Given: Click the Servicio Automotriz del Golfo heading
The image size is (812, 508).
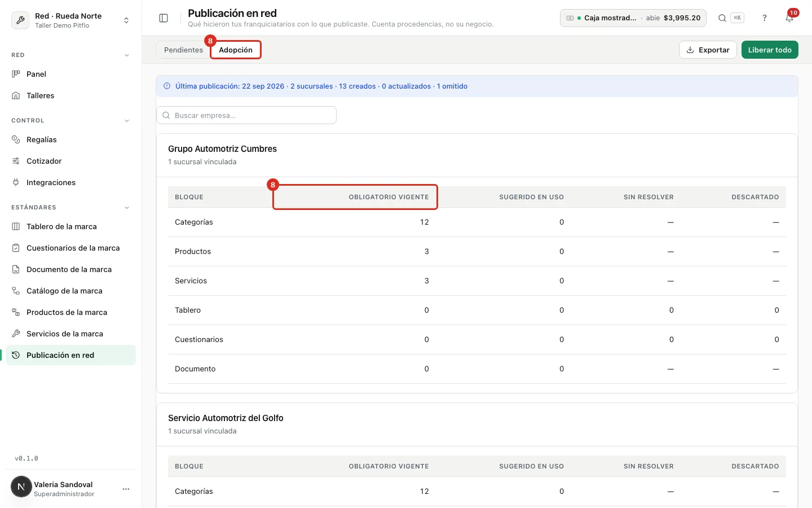Looking at the screenshot, I should click(x=226, y=418).
